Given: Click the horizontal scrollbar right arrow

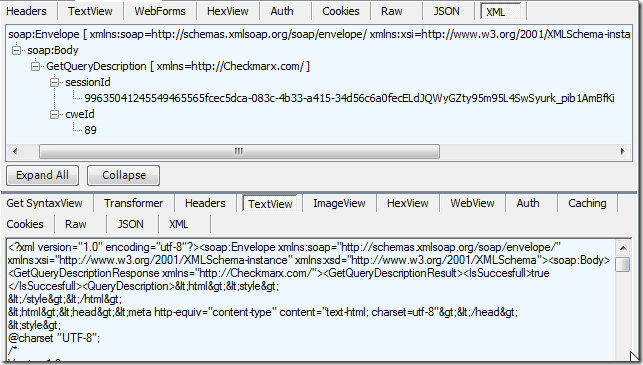Looking at the screenshot, I should 622,151.
